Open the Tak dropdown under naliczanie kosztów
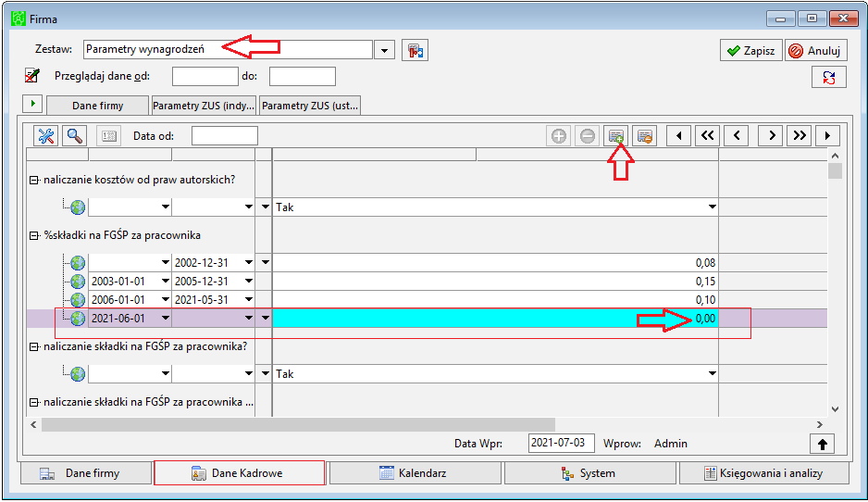This screenshot has height=502, width=868. pyautogui.click(x=712, y=207)
